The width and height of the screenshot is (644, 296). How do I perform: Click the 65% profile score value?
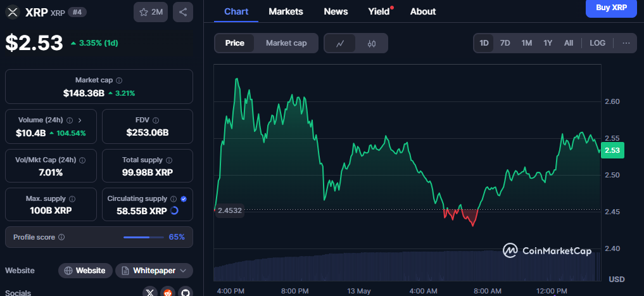tap(177, 237)
